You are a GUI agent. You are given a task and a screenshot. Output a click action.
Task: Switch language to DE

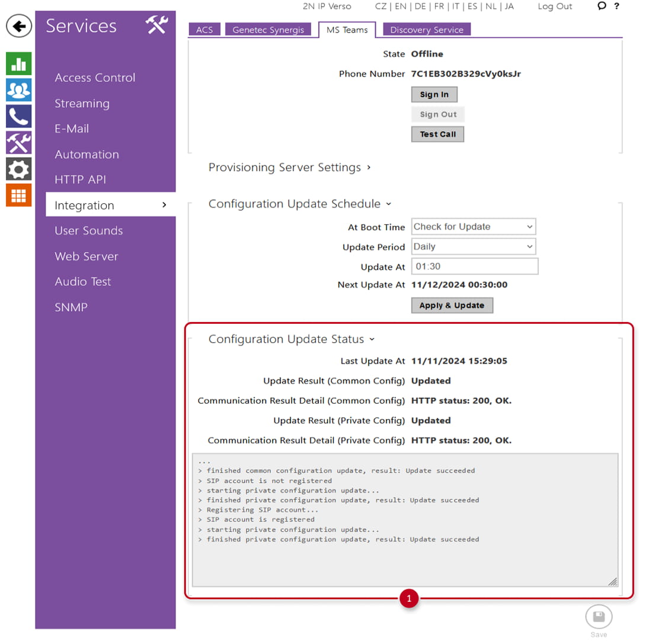pos(420,6)
